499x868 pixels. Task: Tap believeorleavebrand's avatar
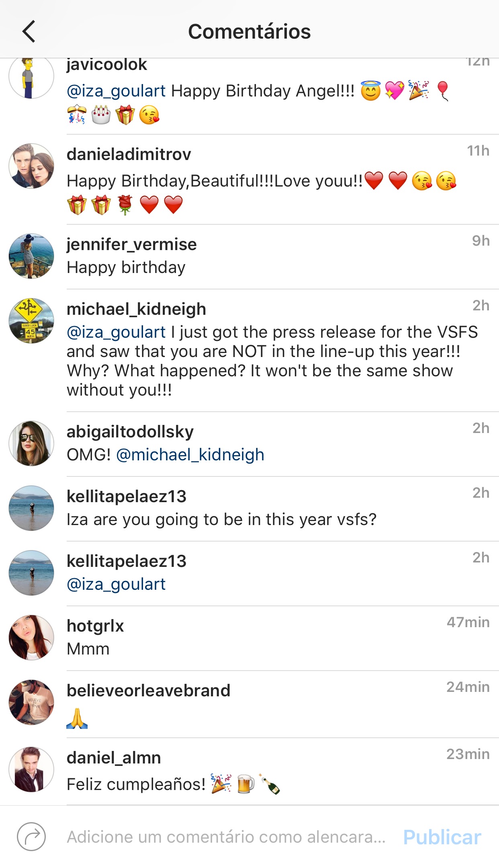pyautogui.click(x=31, y=702)
